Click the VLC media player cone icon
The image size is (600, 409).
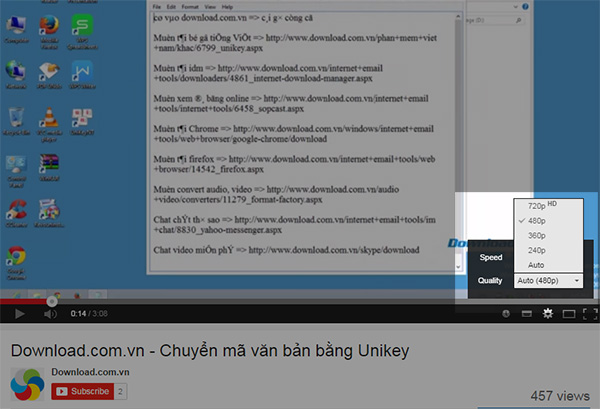tap(49, 124)
